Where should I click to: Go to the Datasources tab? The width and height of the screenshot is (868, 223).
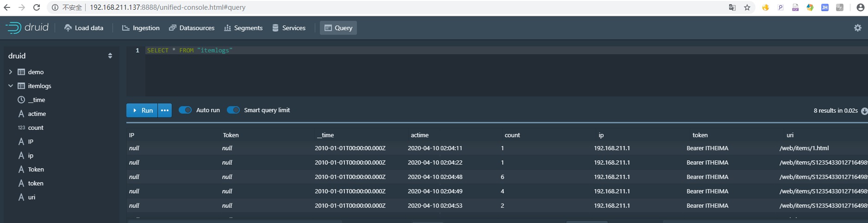192,28
